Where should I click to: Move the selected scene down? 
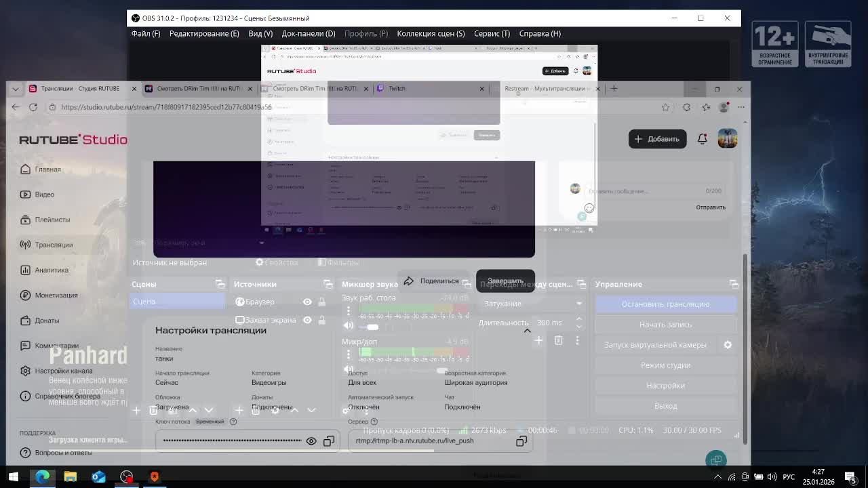pos(209,410)
